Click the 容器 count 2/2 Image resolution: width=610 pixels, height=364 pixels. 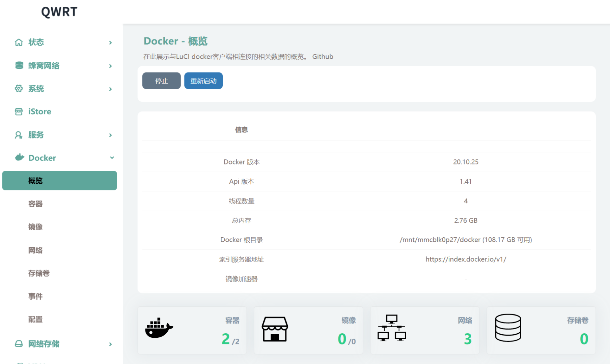[230, 339]
